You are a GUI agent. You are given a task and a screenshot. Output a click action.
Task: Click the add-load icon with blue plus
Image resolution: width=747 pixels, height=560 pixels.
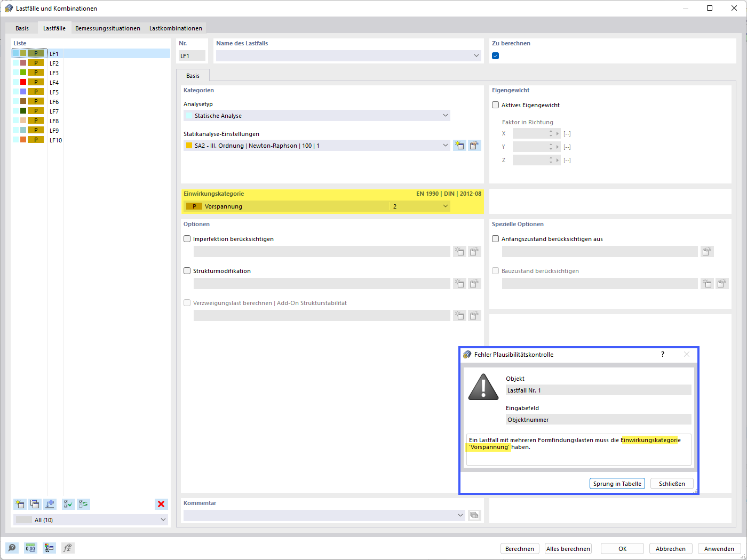(50, 504)
